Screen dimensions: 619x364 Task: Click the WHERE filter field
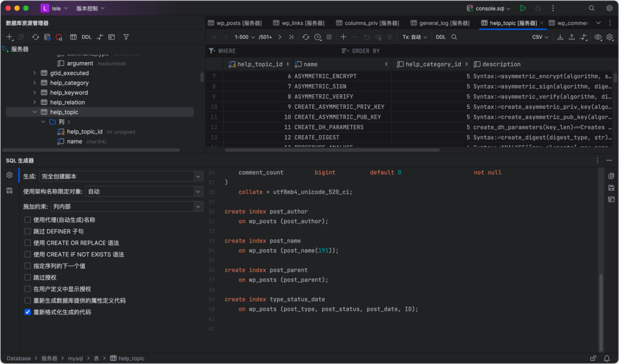pyautogui.click(x=273, y=51)
